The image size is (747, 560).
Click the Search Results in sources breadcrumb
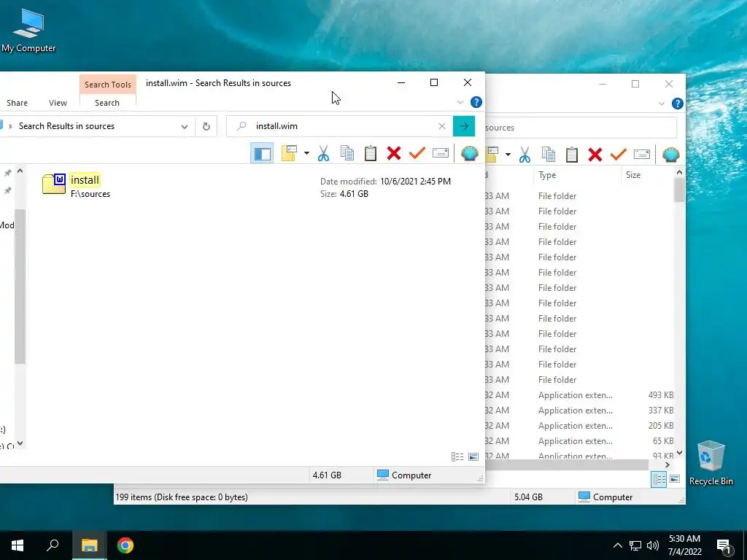click(x=66, y=126)
